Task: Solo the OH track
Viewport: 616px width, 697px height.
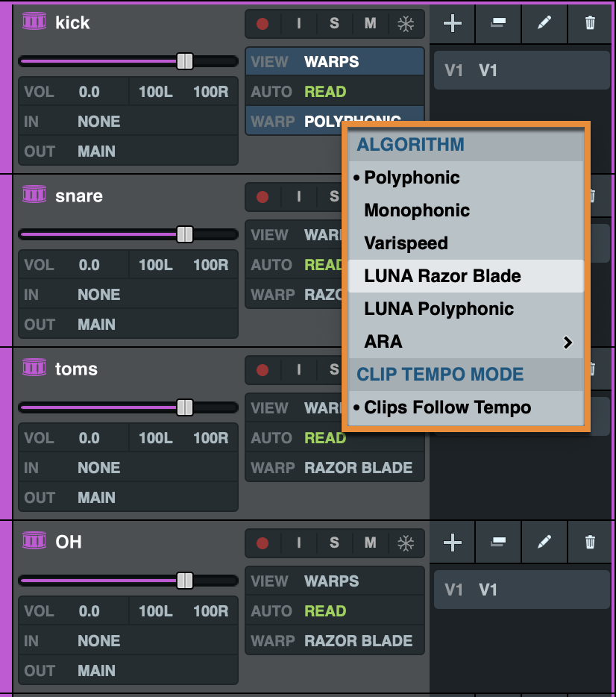Action: click(x=334, y=543)
